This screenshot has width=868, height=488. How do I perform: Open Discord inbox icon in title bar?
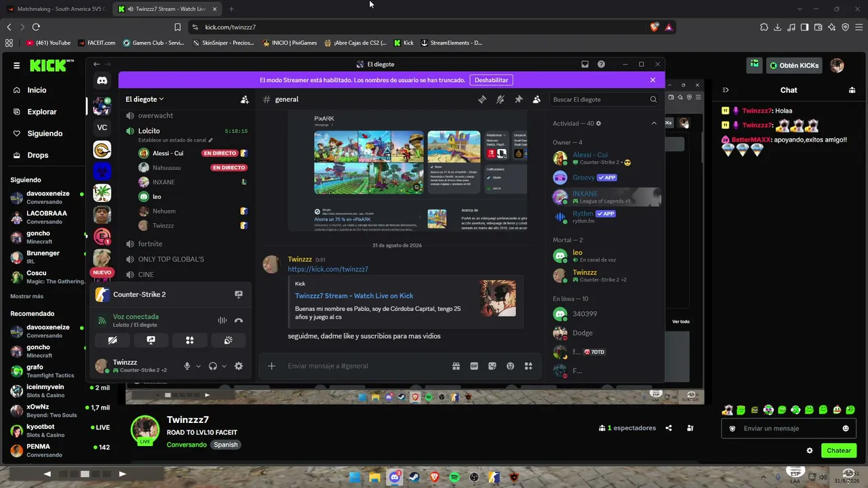pos(585,64)
